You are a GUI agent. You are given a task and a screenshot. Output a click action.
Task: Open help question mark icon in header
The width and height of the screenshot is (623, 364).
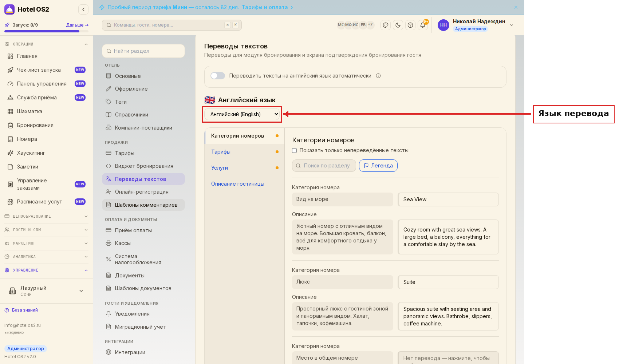[410, 25]
